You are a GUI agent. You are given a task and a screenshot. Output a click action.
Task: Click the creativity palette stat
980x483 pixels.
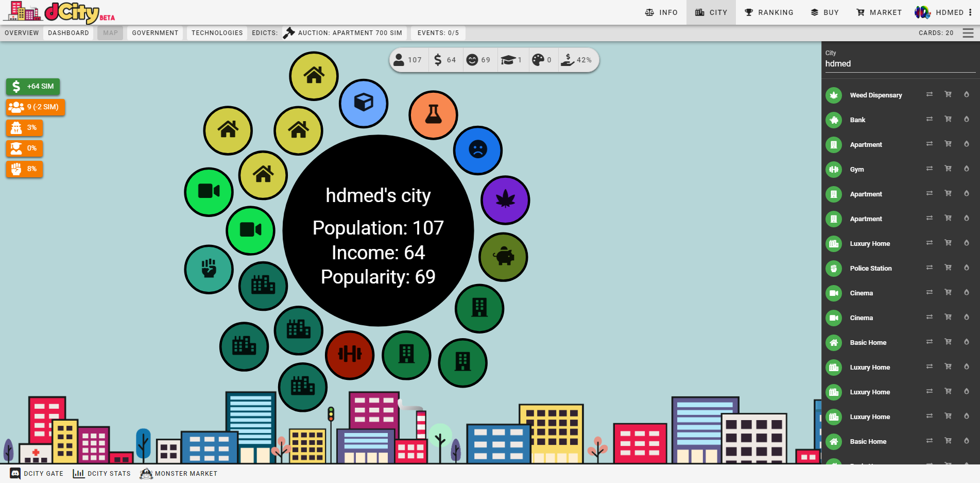point(542,60)
